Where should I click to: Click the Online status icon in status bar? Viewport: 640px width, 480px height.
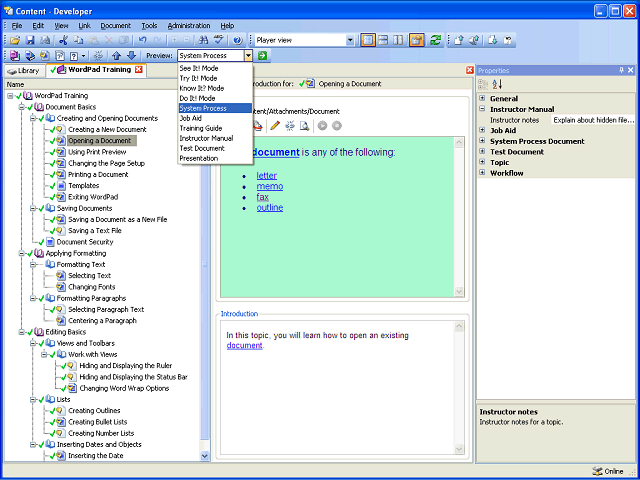click(596, 471)
